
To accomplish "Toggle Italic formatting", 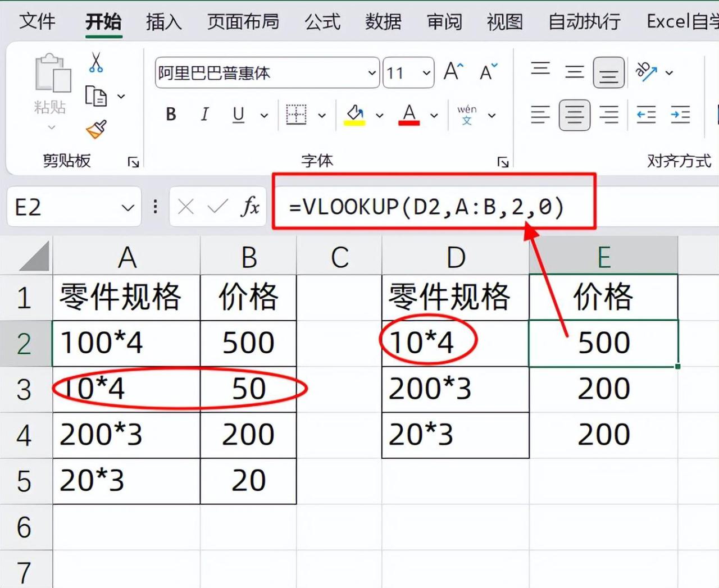I will [x=204, y=115].
